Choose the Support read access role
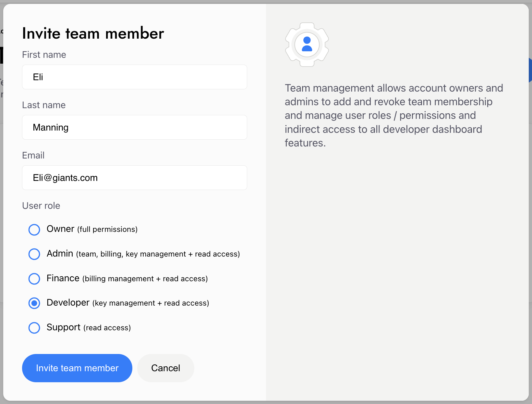This screenshot has width=532, height=404. (34, 328)
